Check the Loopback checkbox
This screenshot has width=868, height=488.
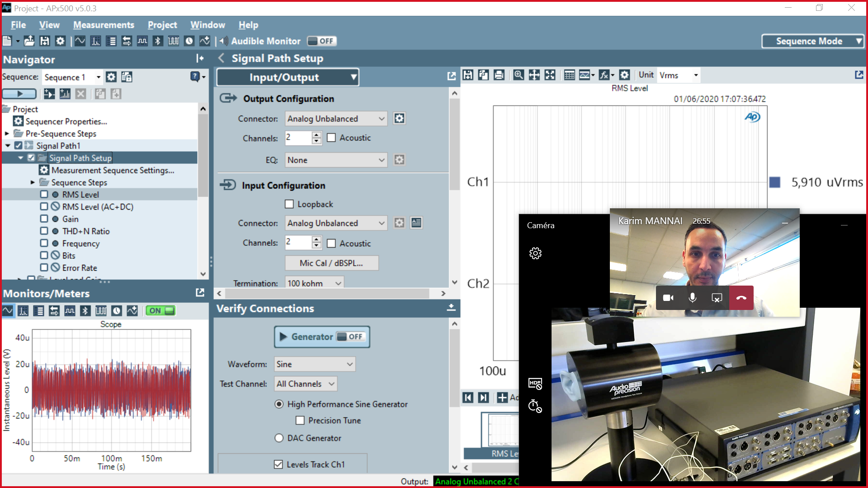click(289, 204)
